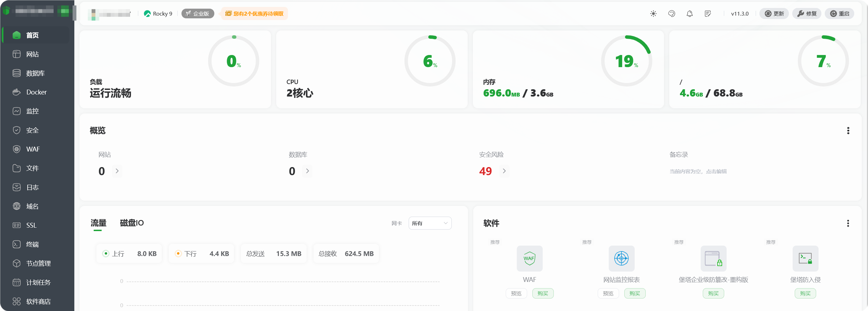Click the 堡塔防入侵 terminal icon
Screen dimensions: 868x311
click(805, 258)
